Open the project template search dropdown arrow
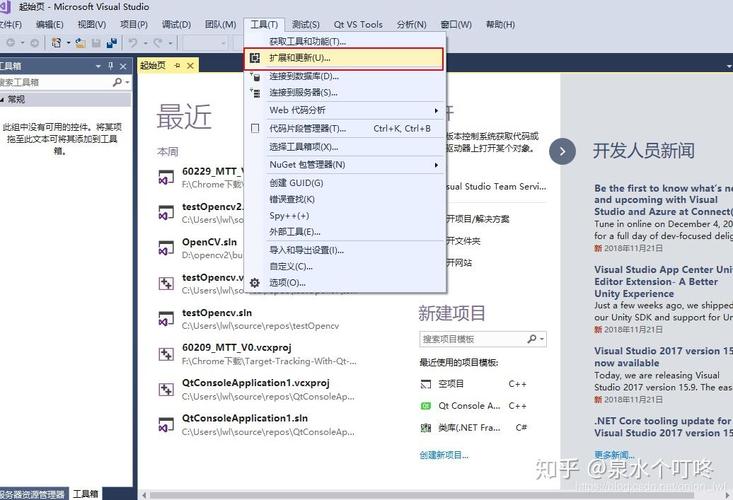Image resolution: width=733 pixels, height=500 pixels. tap(542, 339)
